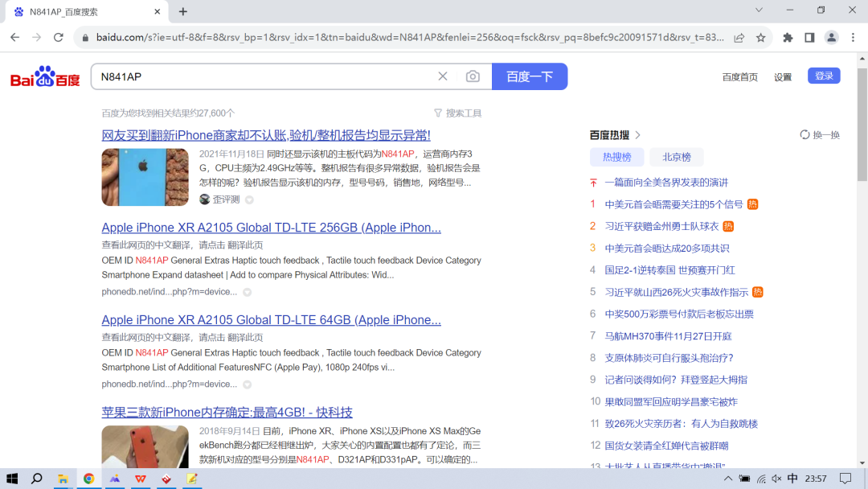Open sticky notes app in taskbar
This screenshot has height=489, width=868.
pos(191,479)
